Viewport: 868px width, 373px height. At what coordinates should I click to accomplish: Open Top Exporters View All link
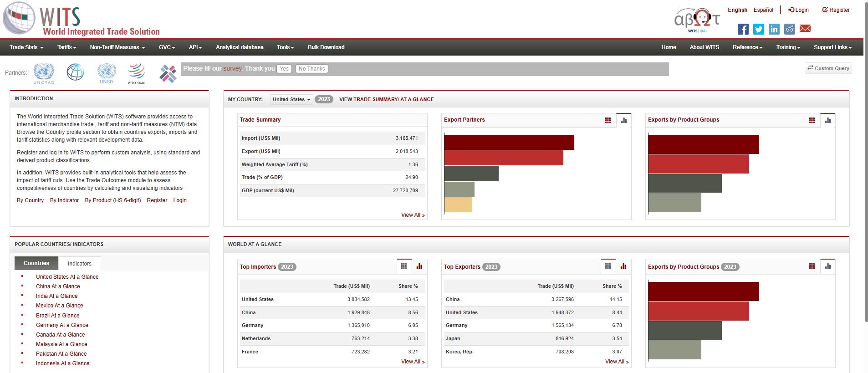617,362
